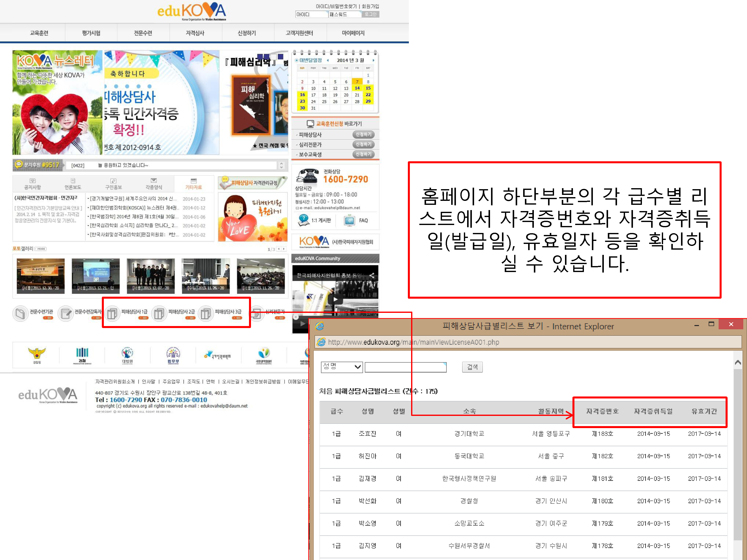Open the 회원가입 link

click(371, 6)
